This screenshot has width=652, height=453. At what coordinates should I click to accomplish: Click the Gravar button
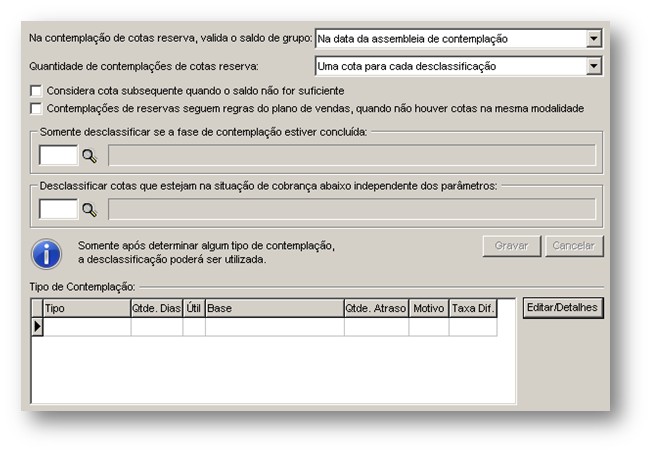pos(511,246)
